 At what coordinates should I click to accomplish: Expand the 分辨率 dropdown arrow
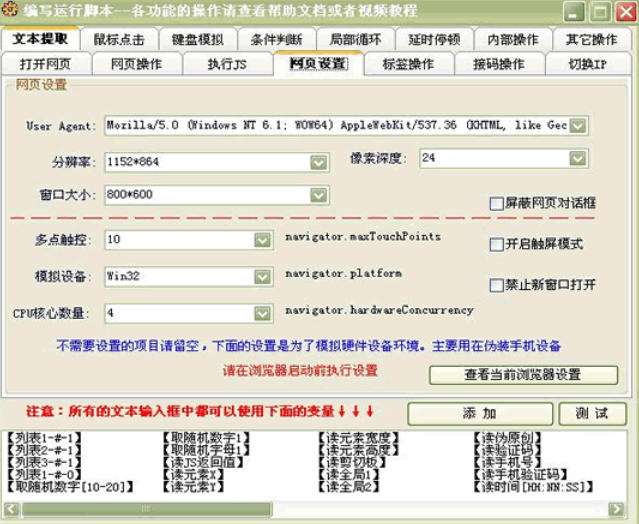(319, 163)
